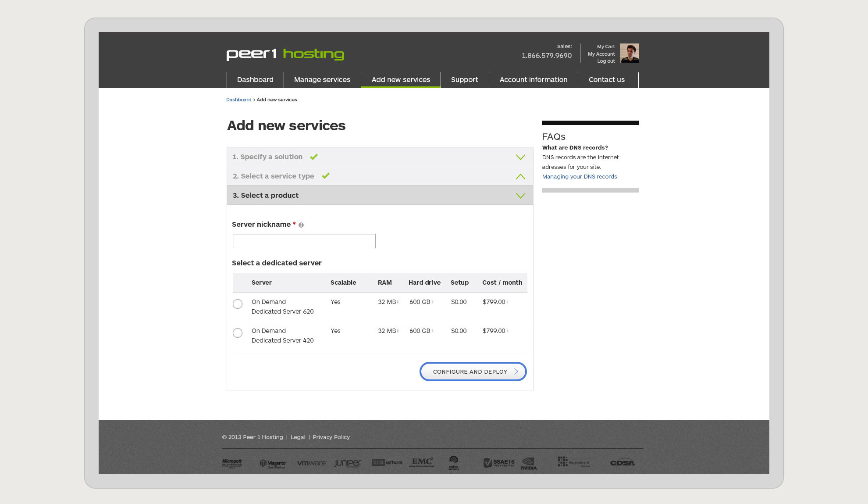Click green checkmark beside Select a service type
The height and width of the screenshot is (504, 868).
(x=326, y=176)
